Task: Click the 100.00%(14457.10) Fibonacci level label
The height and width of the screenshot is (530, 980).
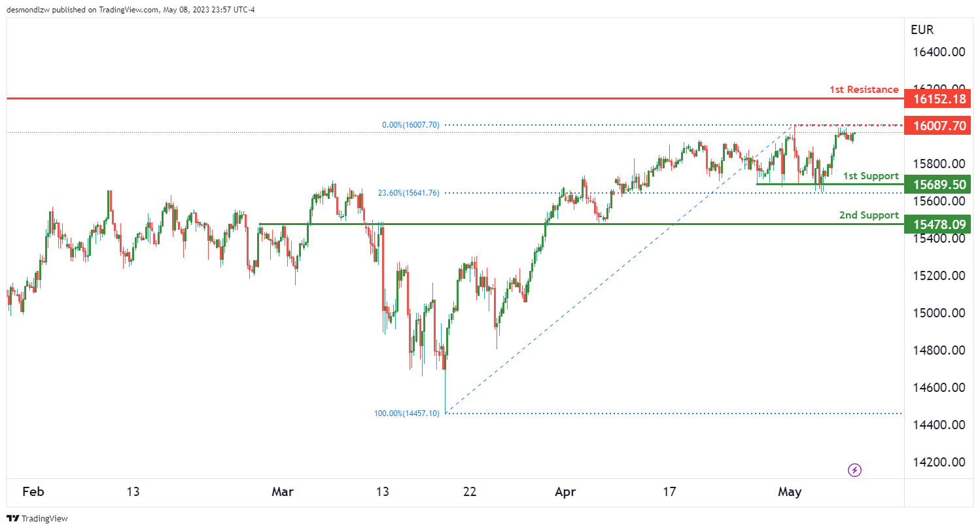Action: click(406, 414)
